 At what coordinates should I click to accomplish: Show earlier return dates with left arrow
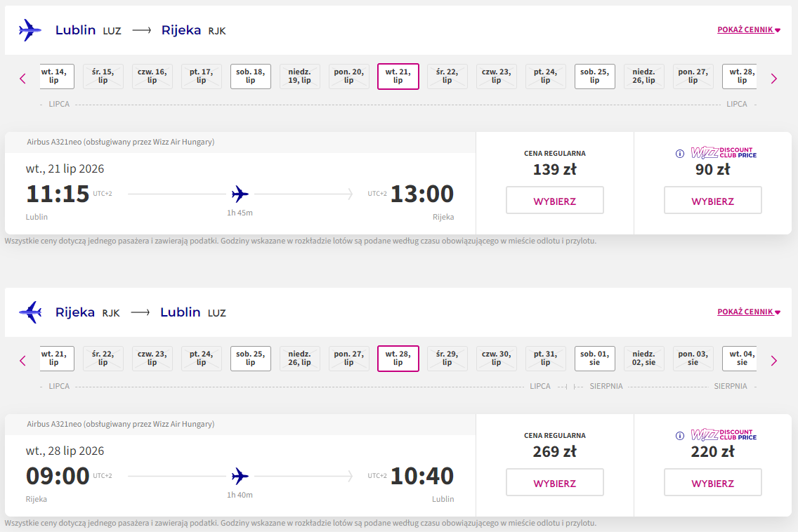[22, 361]
